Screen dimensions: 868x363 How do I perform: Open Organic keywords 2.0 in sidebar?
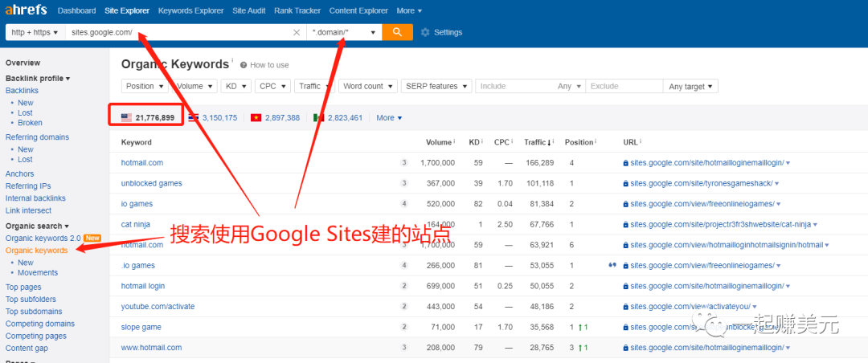pos(43,238)
